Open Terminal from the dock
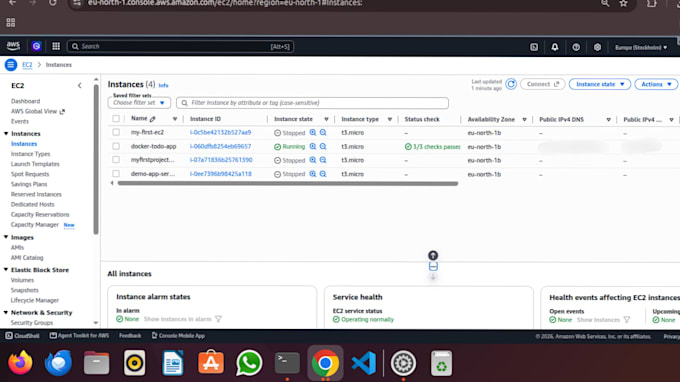The height and width of the screenshot is (382, 680). [287, 362]
